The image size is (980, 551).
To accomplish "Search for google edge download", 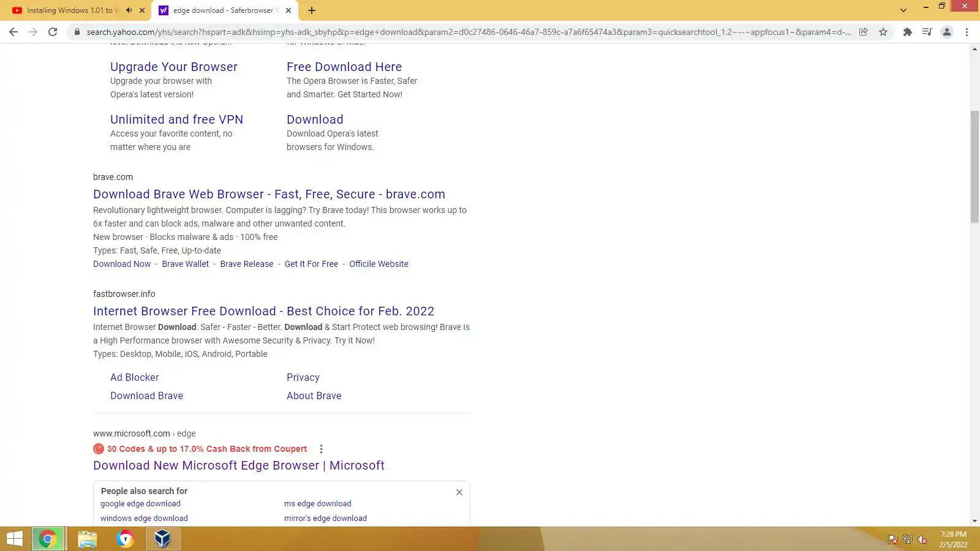I will tap(140, 504).
